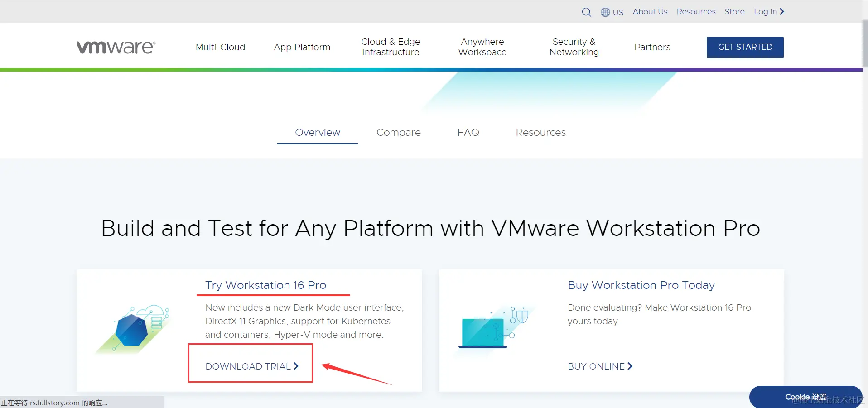Open the top Resources link

click(x=696, y=12)
